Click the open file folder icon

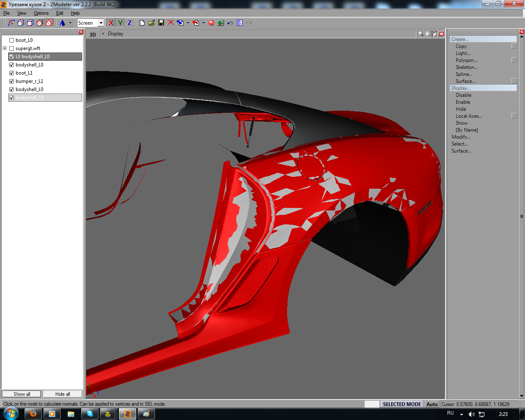151,23
